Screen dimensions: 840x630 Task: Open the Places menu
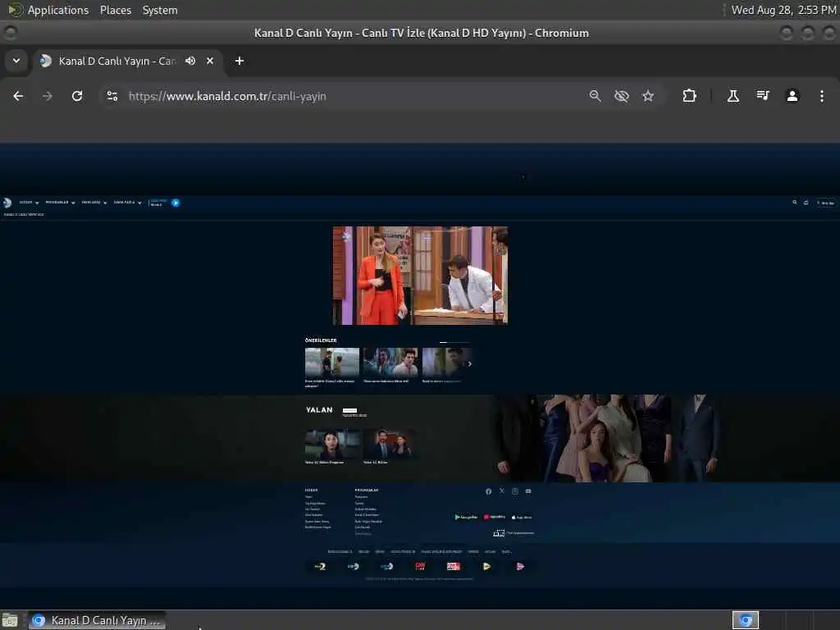pos(115,10)
